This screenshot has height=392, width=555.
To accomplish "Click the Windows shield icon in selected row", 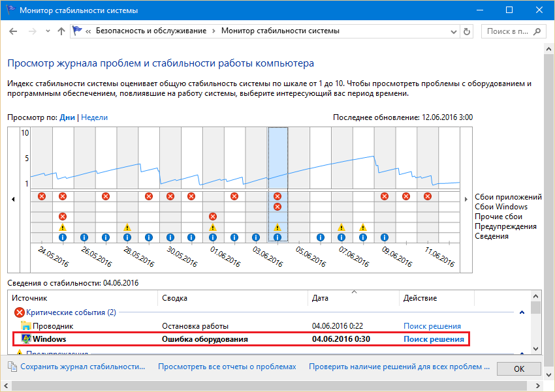I will 25,339.
